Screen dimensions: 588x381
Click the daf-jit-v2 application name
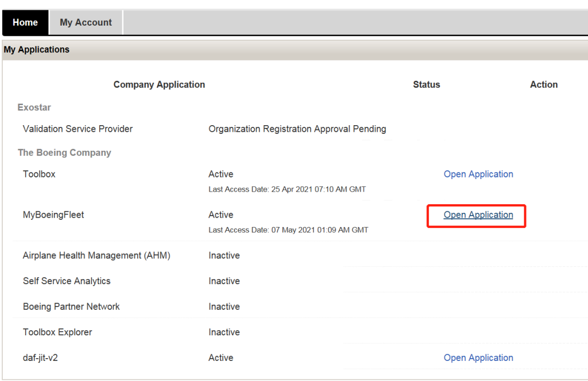[x=40, y=358]
